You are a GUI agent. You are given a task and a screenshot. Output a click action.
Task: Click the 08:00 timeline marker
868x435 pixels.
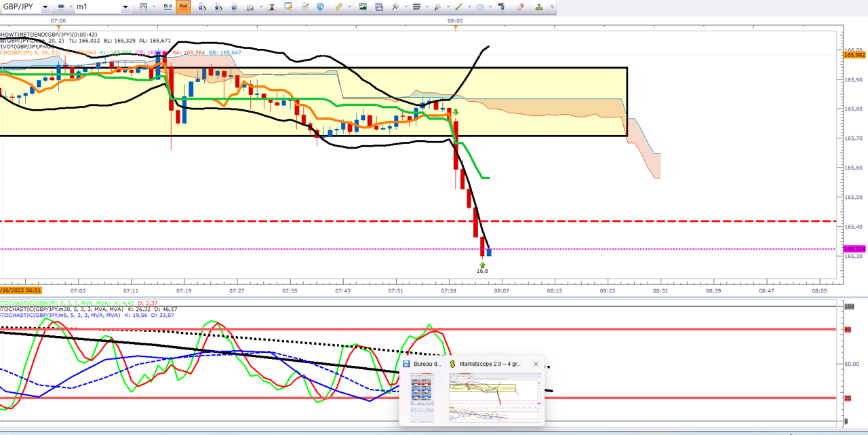(455, 21)
